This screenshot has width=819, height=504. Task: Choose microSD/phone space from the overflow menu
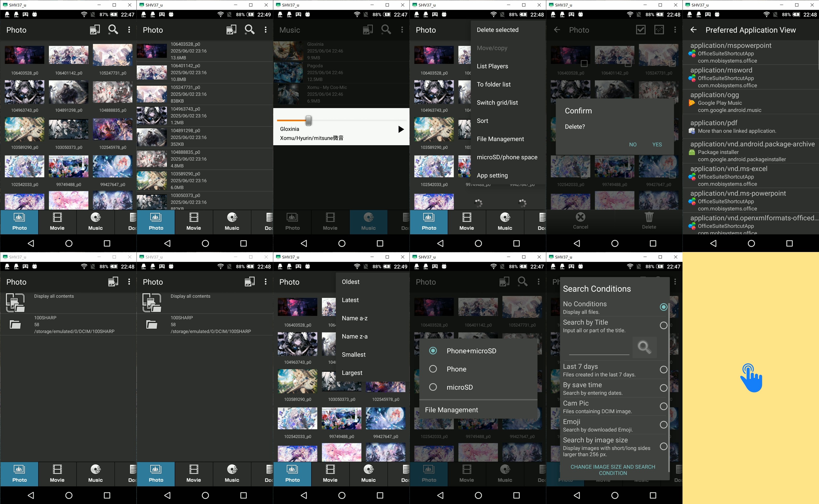508,157
